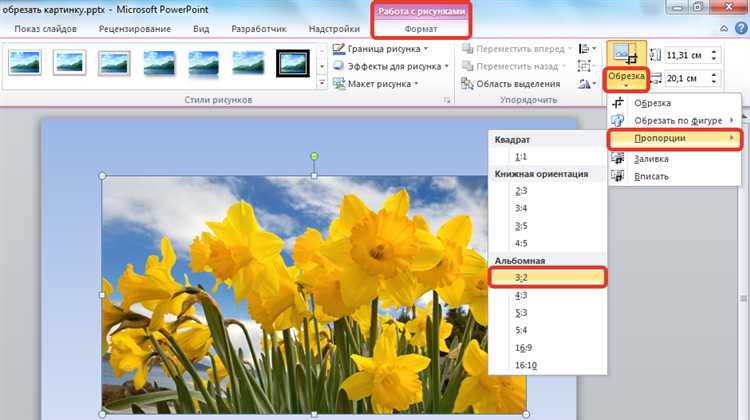Apply the second picture style thumbnail

click(x=70, y=63)
